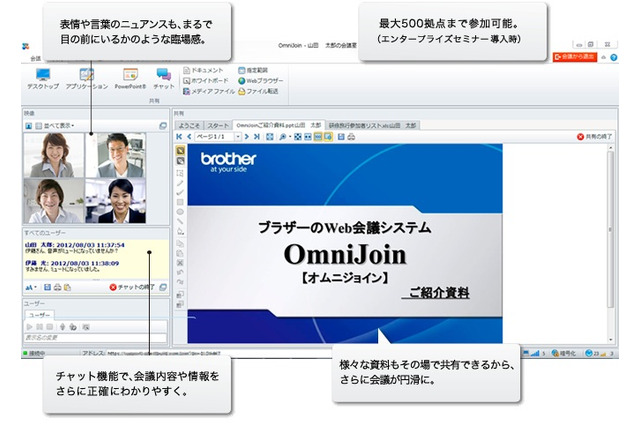The height and width of the screenshot is (426, 640).
Task: Click the 暗号化 encryption status indicator
Action: (x=564, y=353)
